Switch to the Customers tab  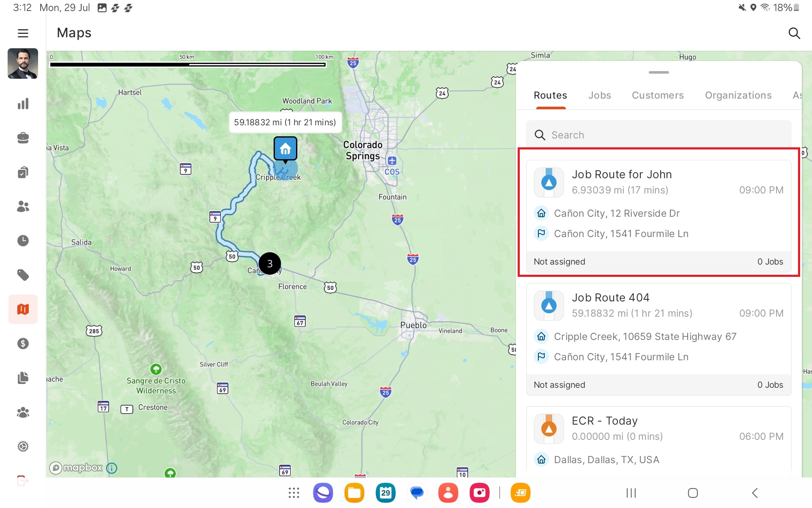tap(657, 96)
